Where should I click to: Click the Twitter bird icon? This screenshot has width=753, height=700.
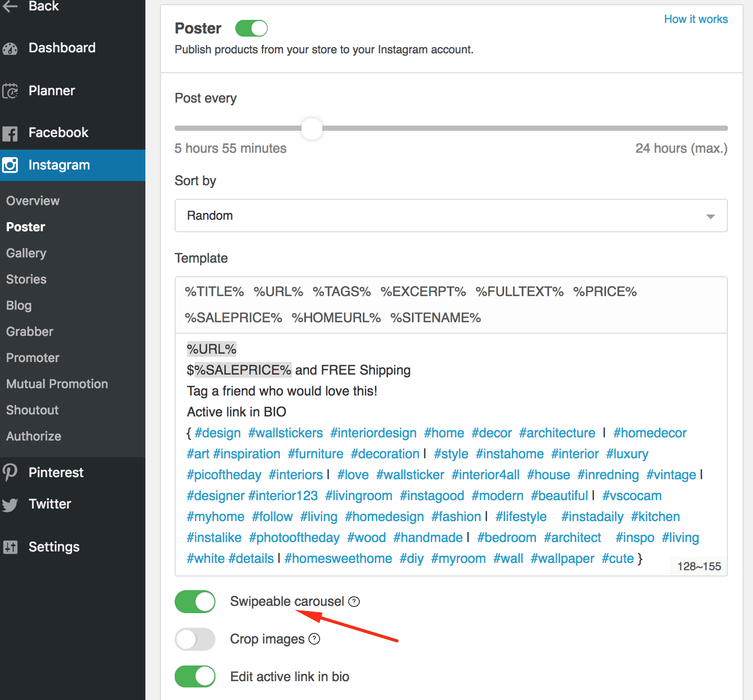pyautogui.click(x=10, y=504)
